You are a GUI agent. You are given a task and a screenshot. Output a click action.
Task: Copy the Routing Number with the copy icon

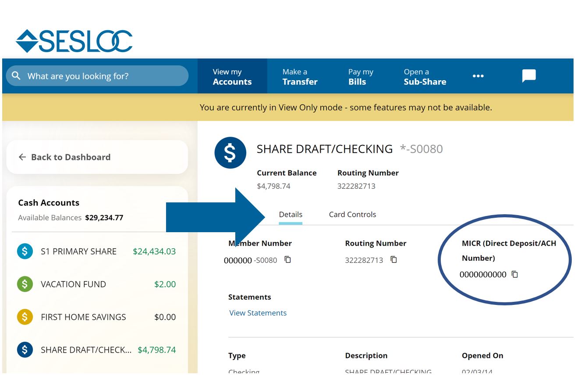tap(393, 259)
